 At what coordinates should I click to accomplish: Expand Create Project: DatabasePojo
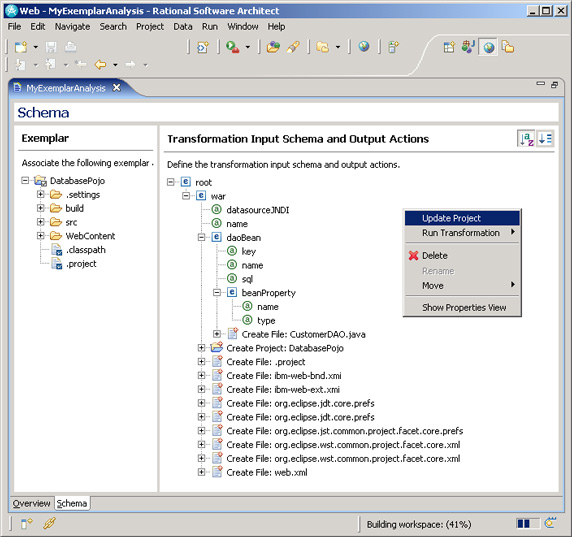point(201,348)
